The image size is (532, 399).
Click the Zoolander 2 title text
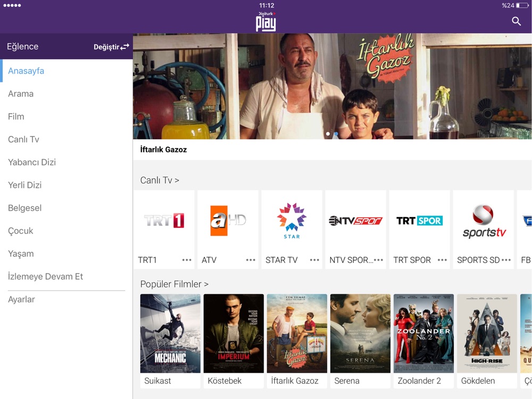click(x=419, y=381)
